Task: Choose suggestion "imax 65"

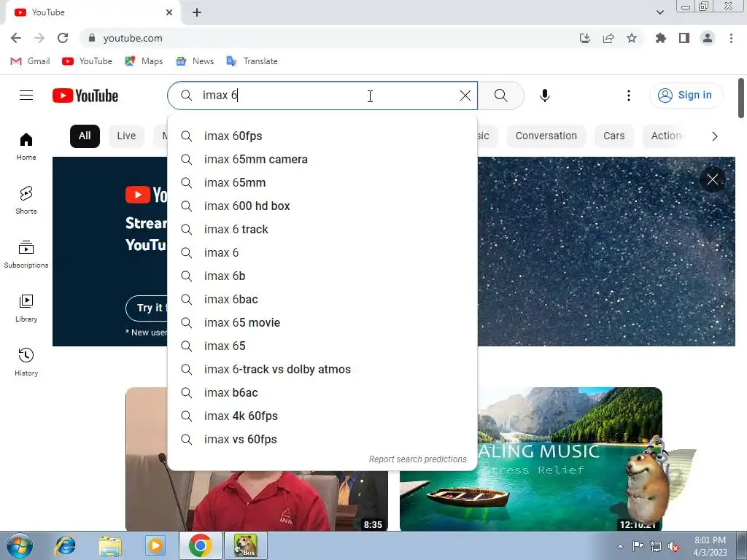Action: click(322, 346)
